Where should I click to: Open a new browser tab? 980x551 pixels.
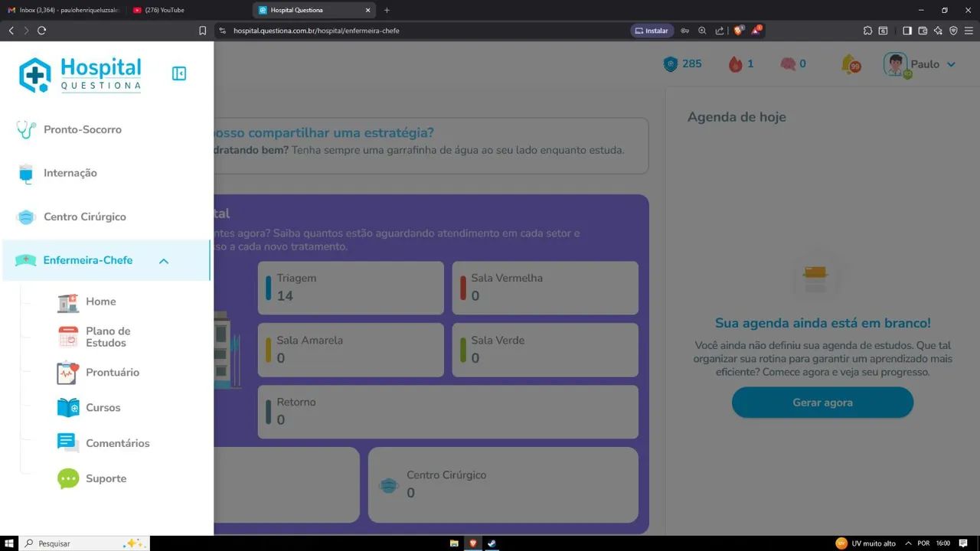(x=387, y=10)
